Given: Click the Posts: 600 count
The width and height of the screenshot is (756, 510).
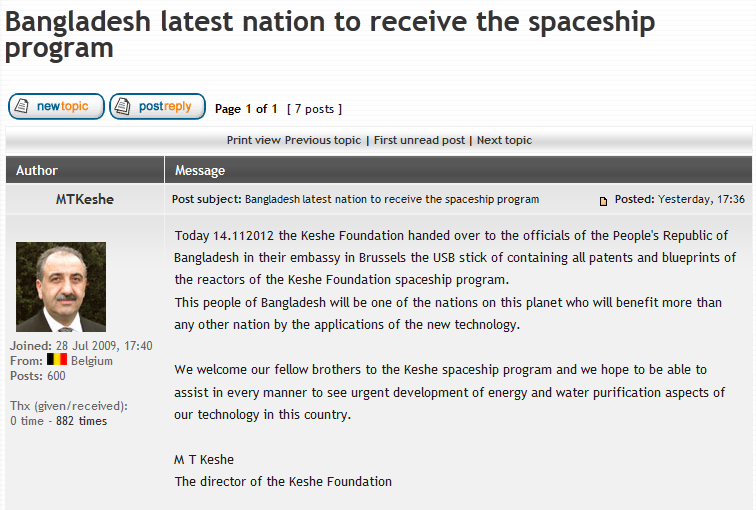Looking at the screenshot, I should pyautogui.click(x=38, y=376).
